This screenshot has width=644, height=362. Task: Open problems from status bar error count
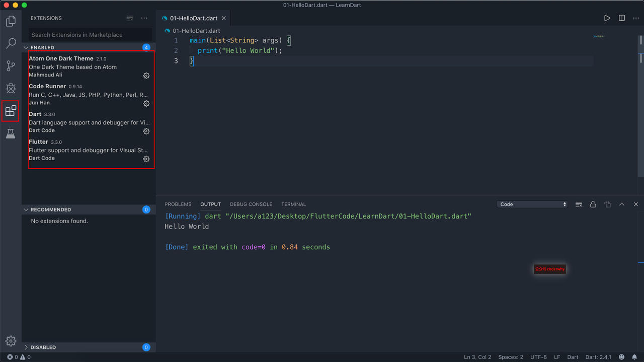(19, 357)
